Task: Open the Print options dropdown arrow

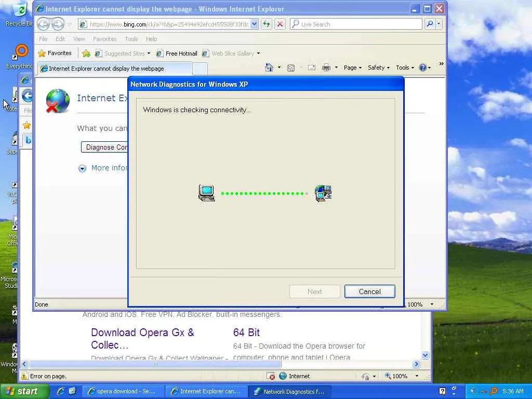Action: click(336, 68)
